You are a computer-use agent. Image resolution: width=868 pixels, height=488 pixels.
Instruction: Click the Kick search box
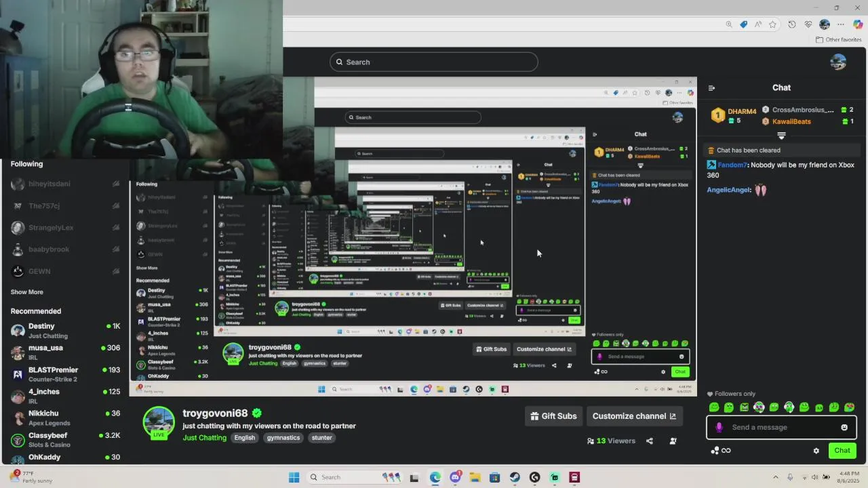434,62
